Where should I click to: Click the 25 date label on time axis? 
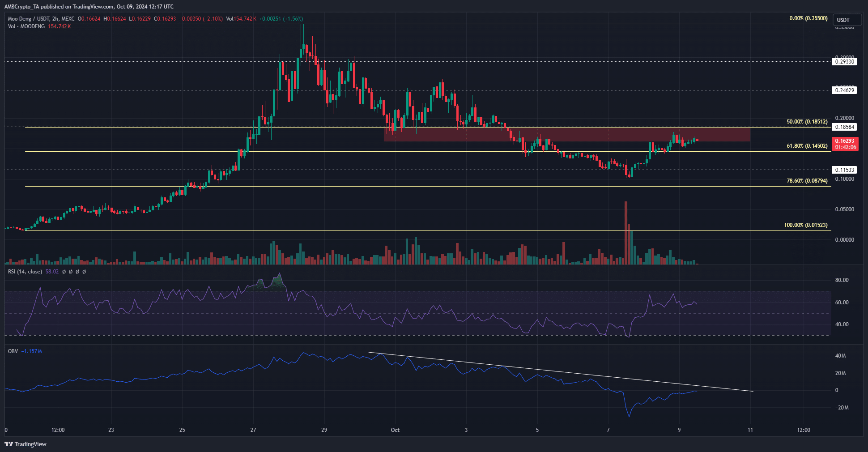pyautogui.click(x=182, y=430)
